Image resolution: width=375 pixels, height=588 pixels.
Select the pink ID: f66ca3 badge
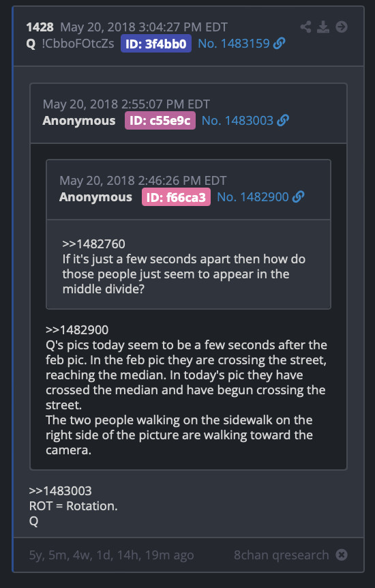(x=176, y=197)
